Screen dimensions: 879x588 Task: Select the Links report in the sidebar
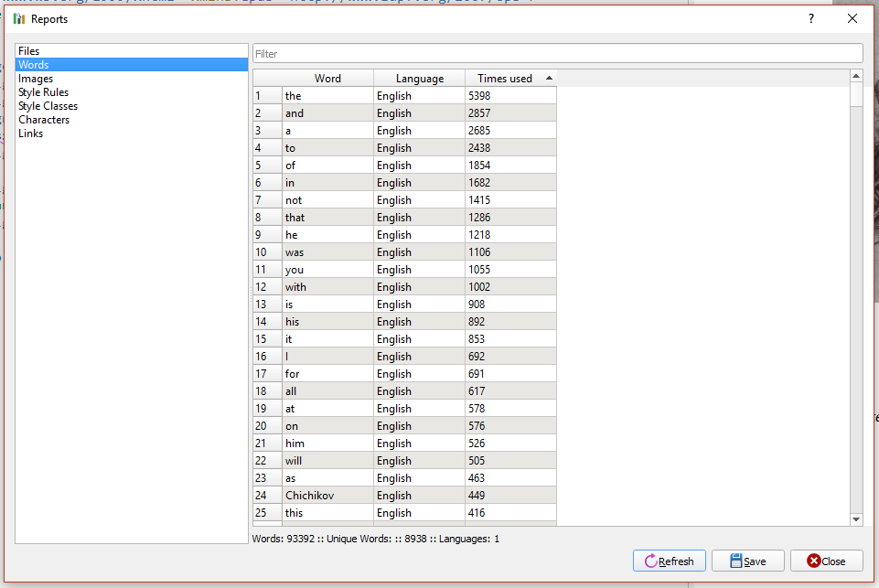point(30,133)
